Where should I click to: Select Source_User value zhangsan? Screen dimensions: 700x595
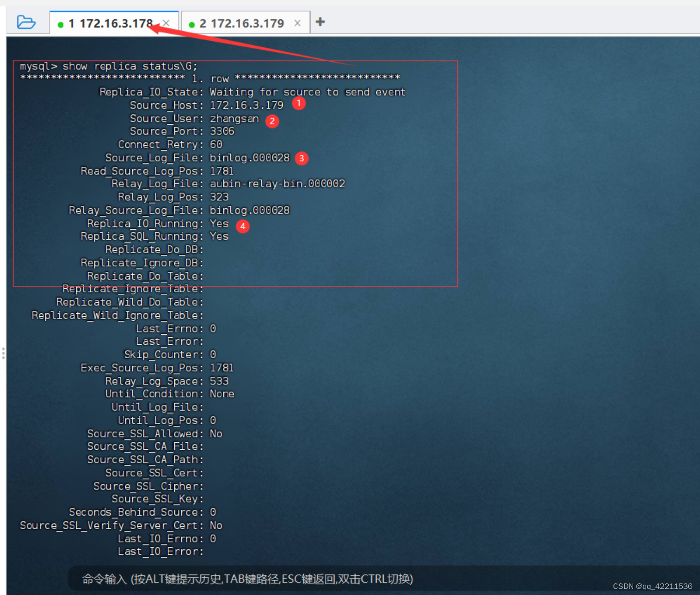234,119
